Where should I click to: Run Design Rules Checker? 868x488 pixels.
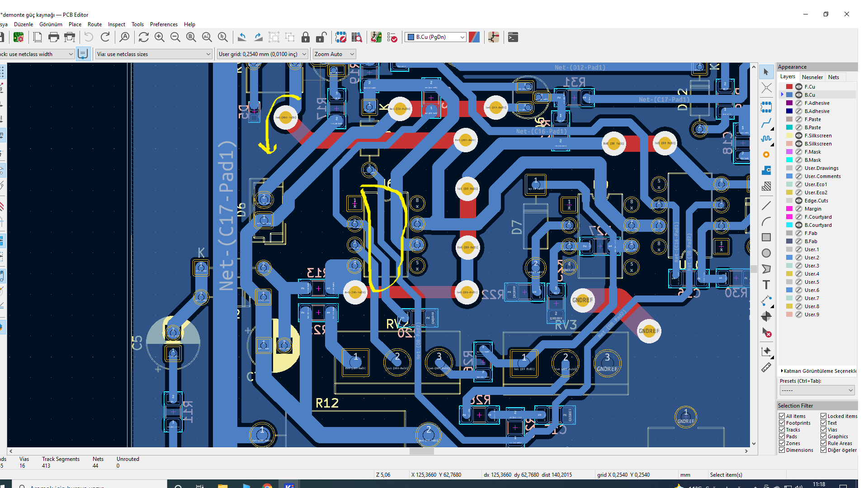click(392, 38)
